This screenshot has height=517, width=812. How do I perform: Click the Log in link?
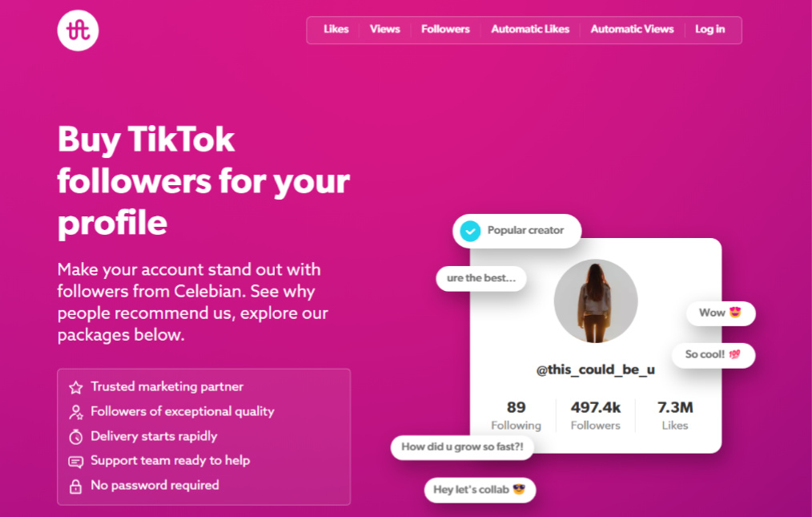[710, 30]
